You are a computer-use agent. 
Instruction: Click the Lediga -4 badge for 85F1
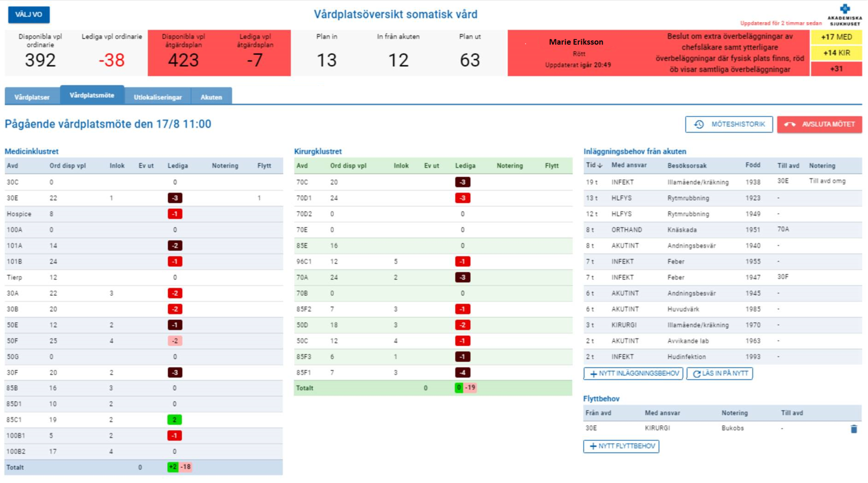pos(462,373)
